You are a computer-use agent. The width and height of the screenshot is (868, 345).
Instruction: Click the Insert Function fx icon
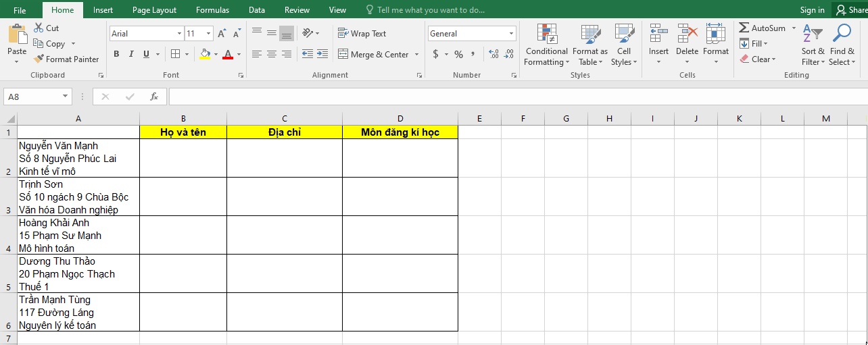pyautogui.click(x=154, y=97)
